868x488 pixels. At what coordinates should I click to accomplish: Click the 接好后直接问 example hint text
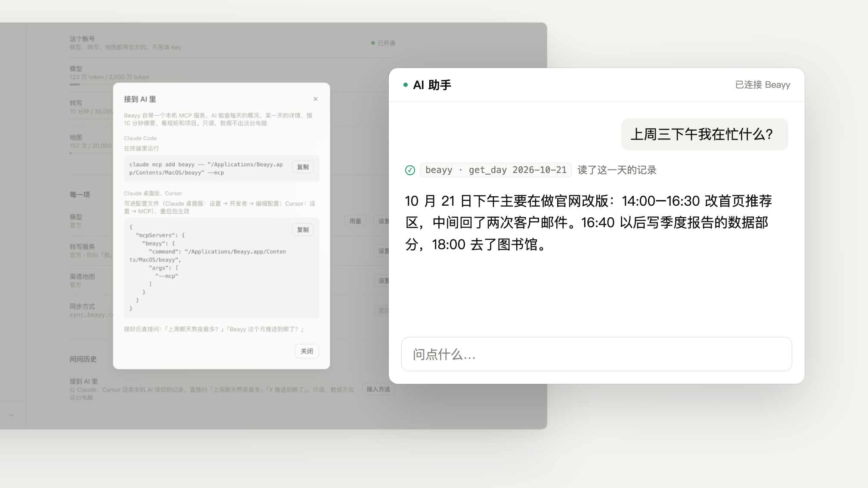point(214,329)
